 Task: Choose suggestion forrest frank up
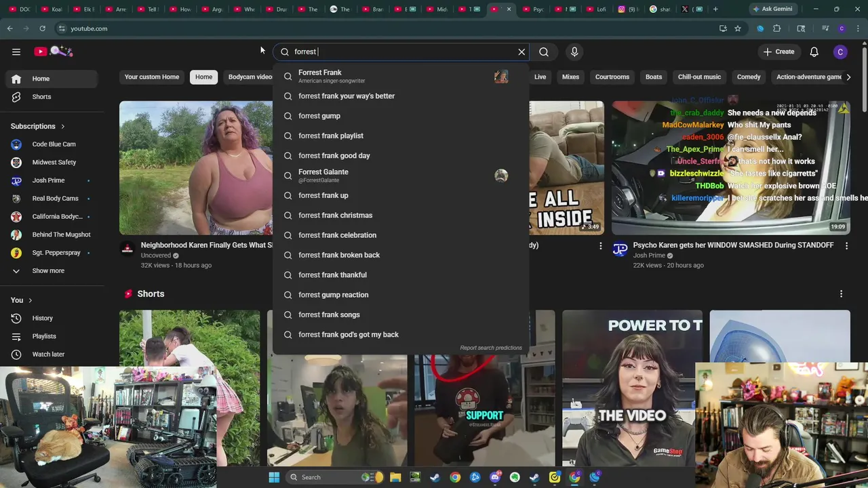(400, 195)
